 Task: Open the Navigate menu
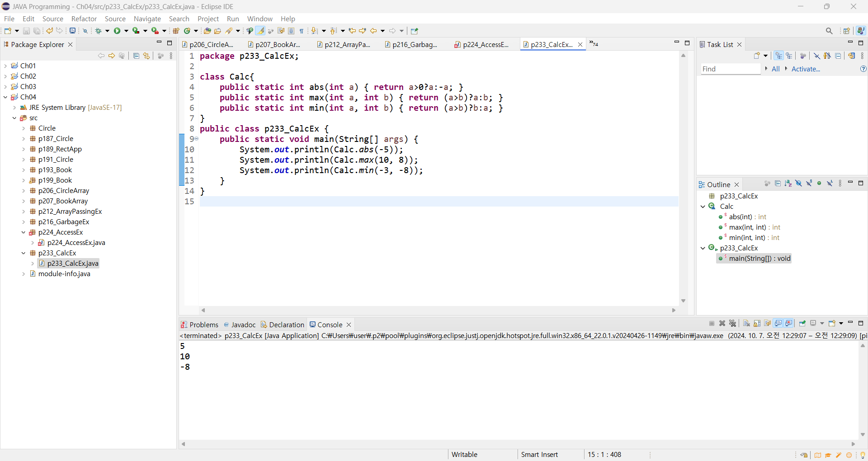(147, 19)
